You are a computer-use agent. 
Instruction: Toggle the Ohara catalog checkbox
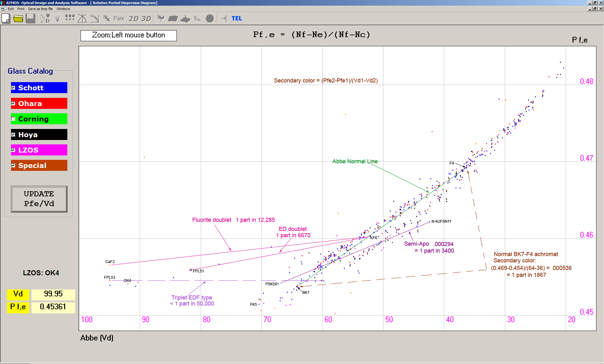pos(13,103)
